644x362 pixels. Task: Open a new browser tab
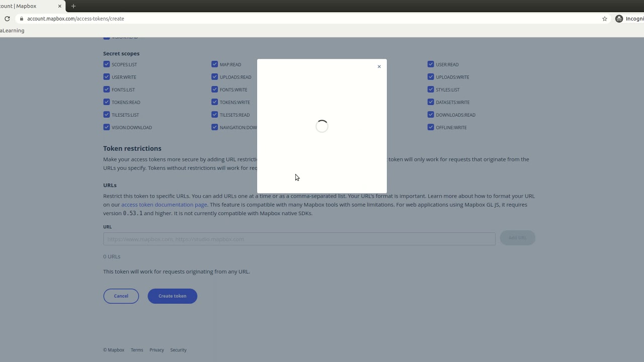coord(73,6)
